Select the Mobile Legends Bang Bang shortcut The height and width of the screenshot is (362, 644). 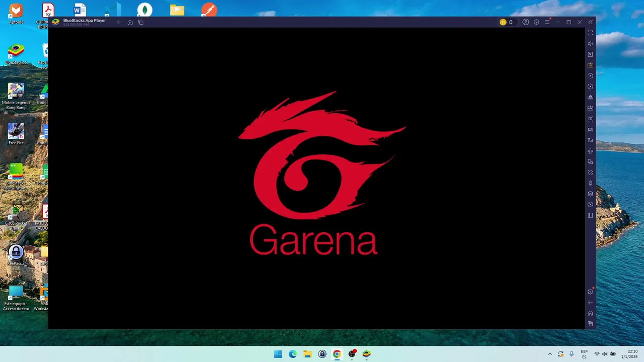[16, 97]
